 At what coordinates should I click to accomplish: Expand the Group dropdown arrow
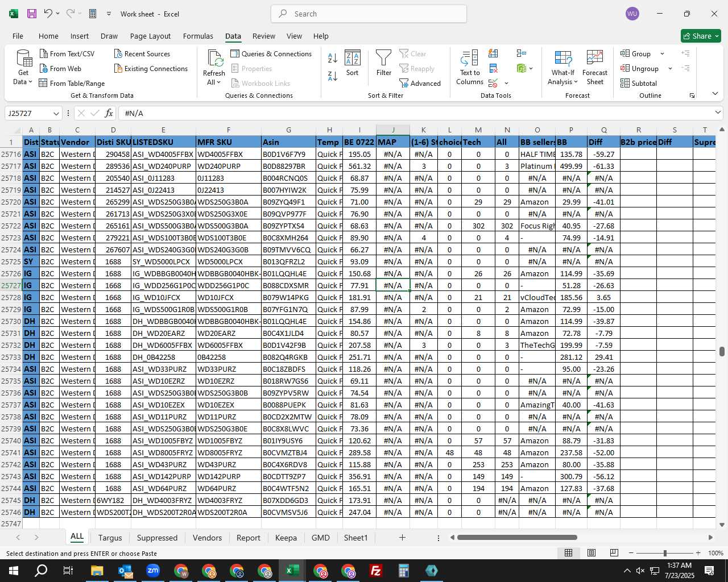pos(662,53)
